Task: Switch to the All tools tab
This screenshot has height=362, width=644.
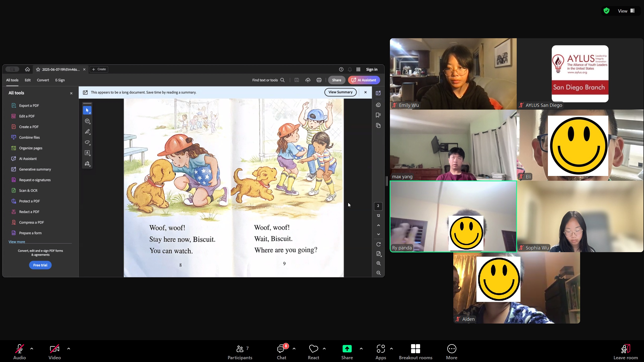Action: (12, 80)
